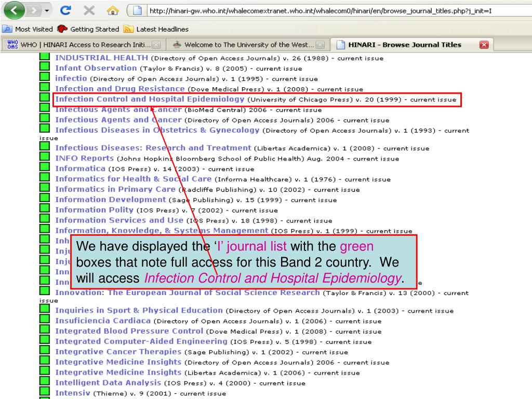Open INDUSTRIAL HEALTH journal link

[x=101, y=58]
